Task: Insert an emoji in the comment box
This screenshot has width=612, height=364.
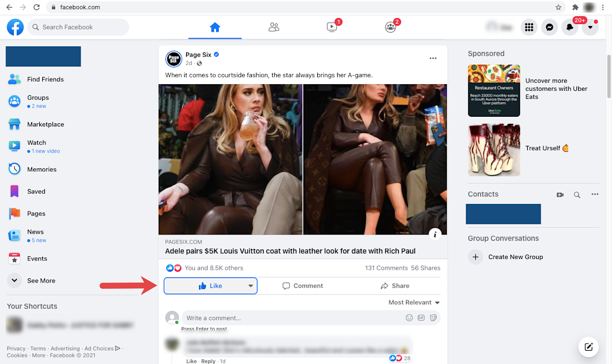Action: tap(409, 318)
